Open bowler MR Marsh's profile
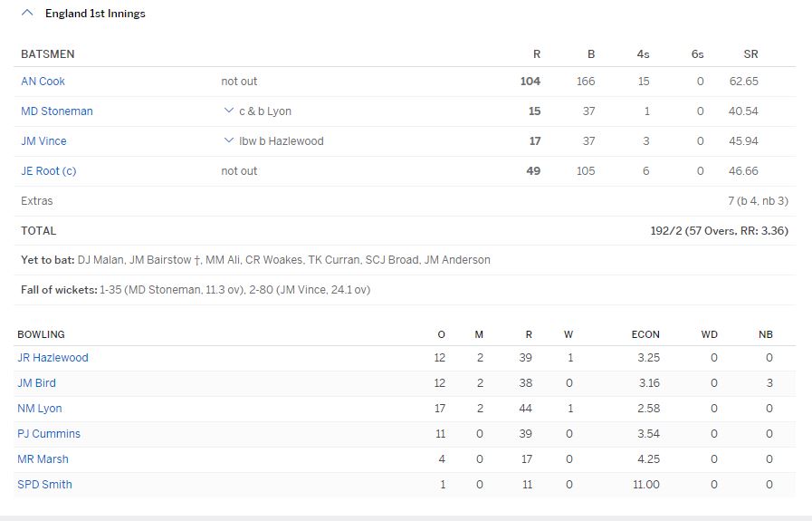Viewport: 812px width, 521px height. coord(43,458)
